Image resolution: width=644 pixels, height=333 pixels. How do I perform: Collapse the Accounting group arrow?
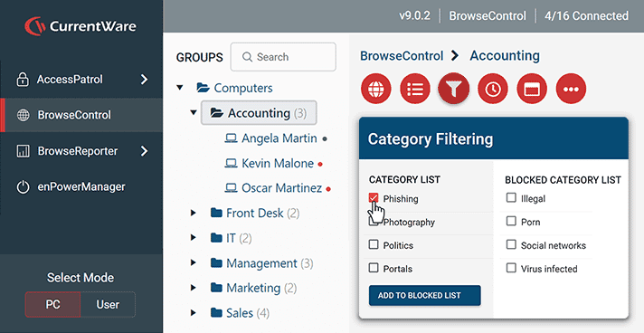pyautogui.click(x=194, y=112)
